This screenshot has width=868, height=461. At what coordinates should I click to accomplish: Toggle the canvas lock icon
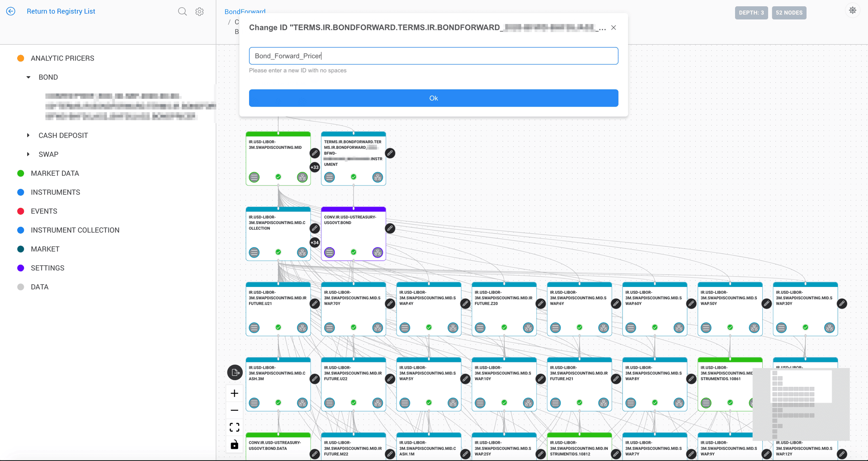click(x=235, y=445)
